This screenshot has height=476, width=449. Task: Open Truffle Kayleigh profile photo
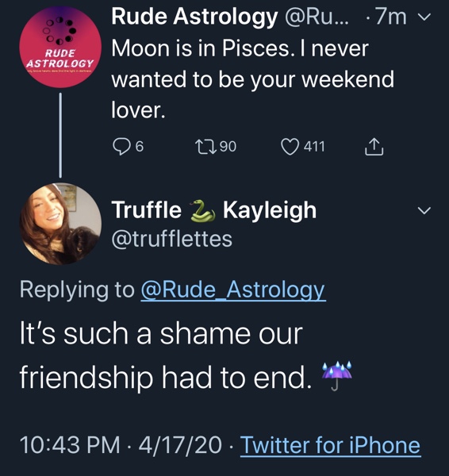point(60,224)
